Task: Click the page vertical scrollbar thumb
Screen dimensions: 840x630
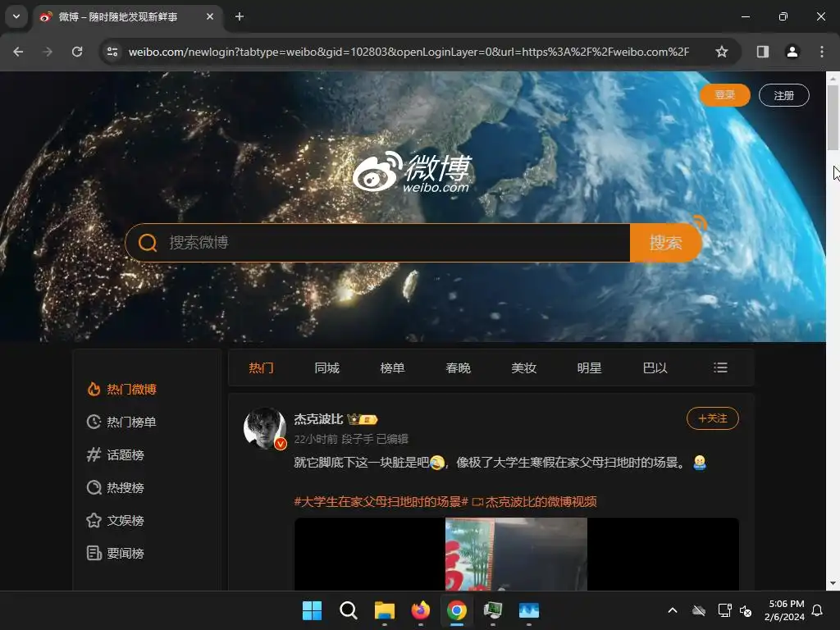Action: (x=833, y=117)
